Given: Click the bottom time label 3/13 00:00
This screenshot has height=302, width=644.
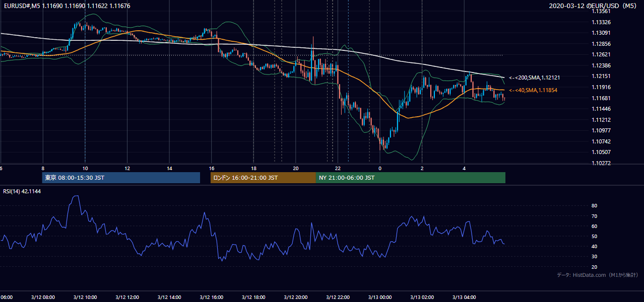Looking at the screenshot, I should [380, 297].
